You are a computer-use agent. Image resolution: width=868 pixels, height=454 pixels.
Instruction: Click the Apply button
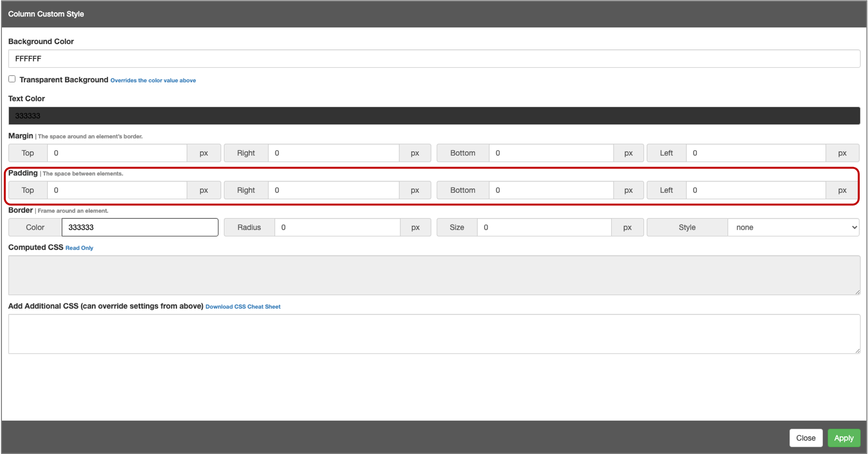coord(843,438)
